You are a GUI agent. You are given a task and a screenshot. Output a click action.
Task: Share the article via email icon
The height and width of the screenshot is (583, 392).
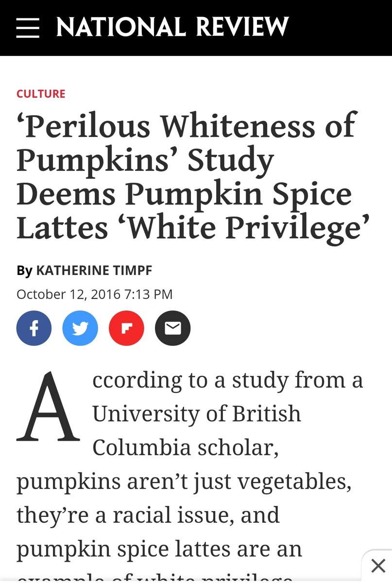point(172,328)
